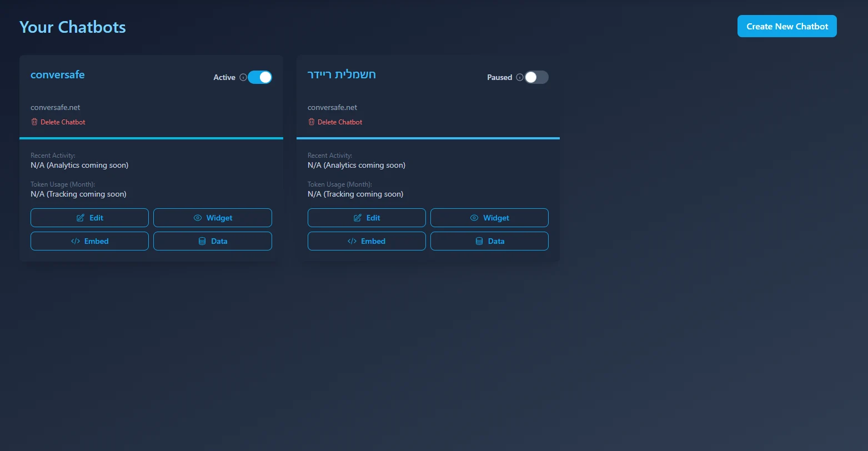Click the eye Widget icon on Paused chatbot card
This screenshot has width=868, height=451.
click(x=474, y=218)
